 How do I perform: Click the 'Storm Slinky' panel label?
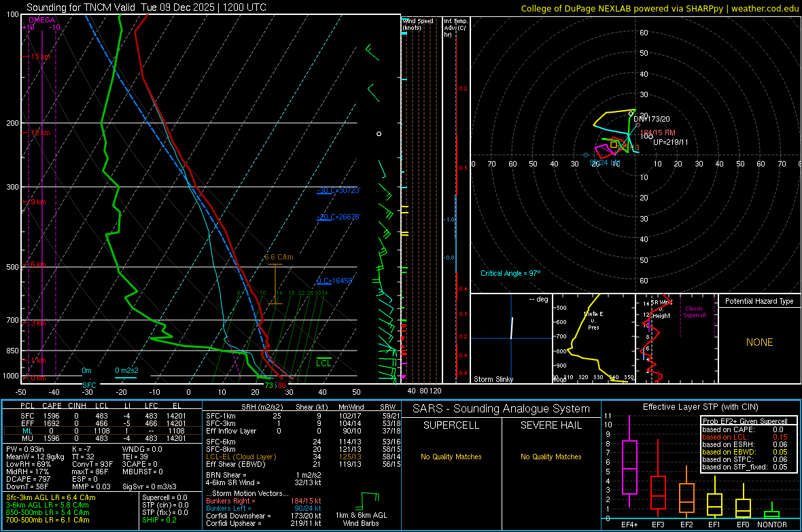[x=493, y=379]
